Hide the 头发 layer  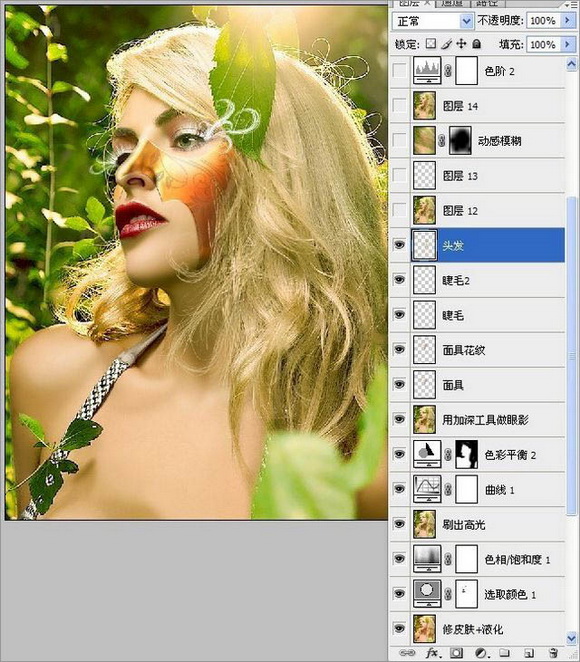tap(399, 245)
